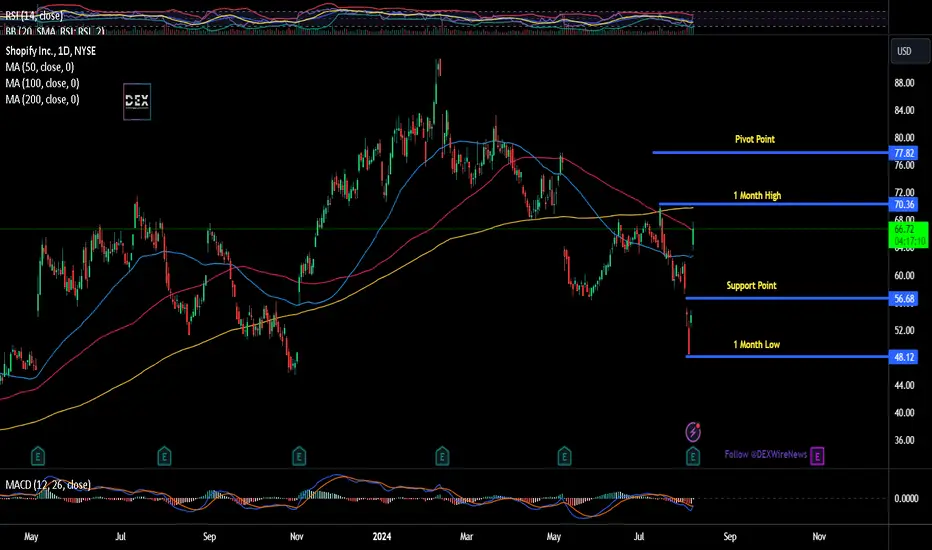Click the 56.68 support price label
This screenshot has width=932, height=550.
click(x=903, y=298)
